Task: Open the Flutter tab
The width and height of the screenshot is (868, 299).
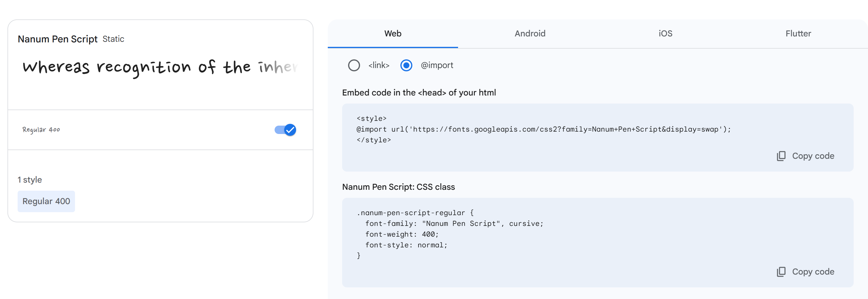Action: tap(798, 34)
